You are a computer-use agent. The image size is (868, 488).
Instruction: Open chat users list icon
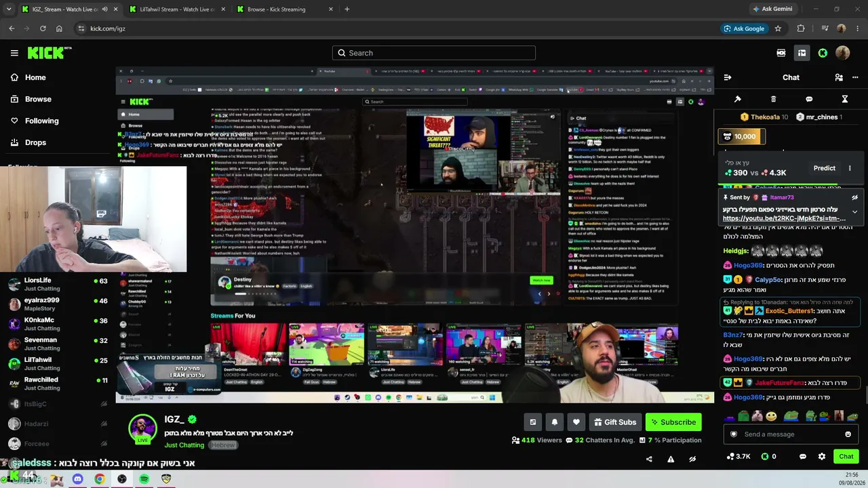point(839,77)
